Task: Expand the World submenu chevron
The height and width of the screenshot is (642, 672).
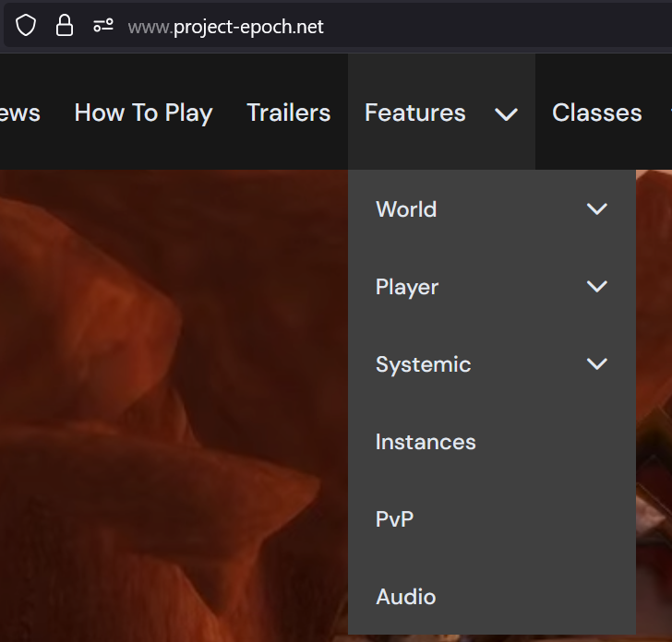Action: click(596, 209)
